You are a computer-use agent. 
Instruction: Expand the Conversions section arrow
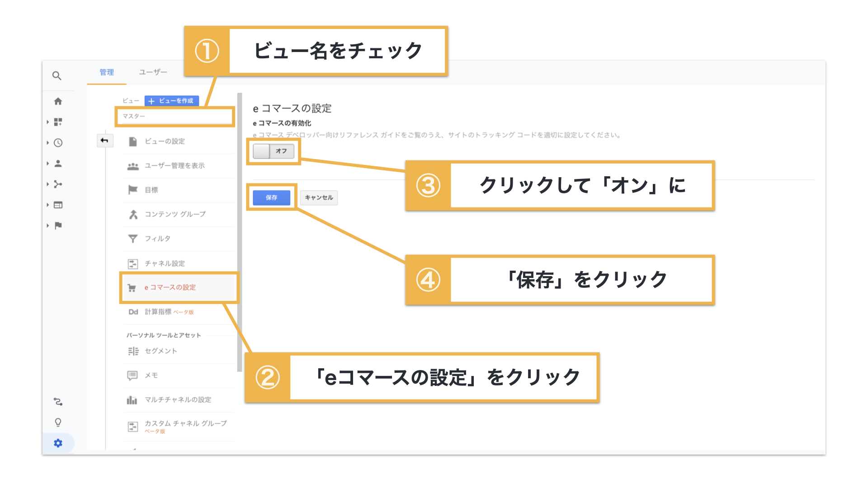click(x=47, y=225)
